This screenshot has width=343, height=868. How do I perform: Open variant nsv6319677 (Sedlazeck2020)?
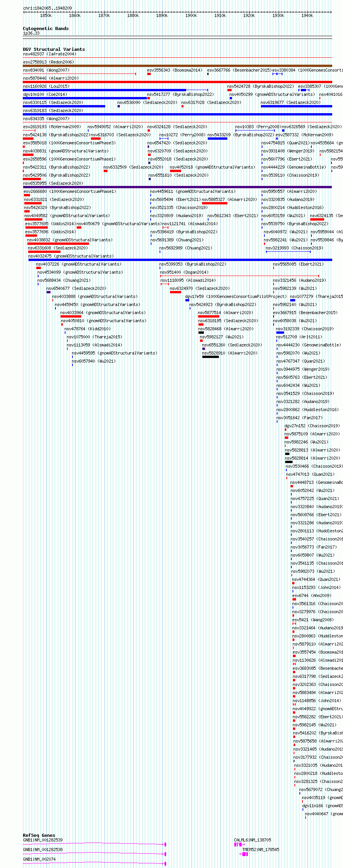coord(291,103)
